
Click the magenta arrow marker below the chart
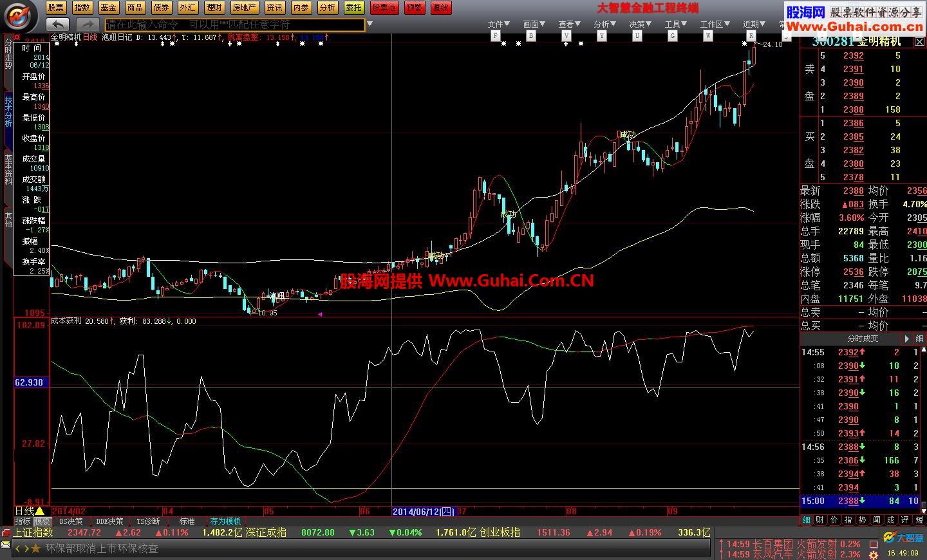pos(320,314)
